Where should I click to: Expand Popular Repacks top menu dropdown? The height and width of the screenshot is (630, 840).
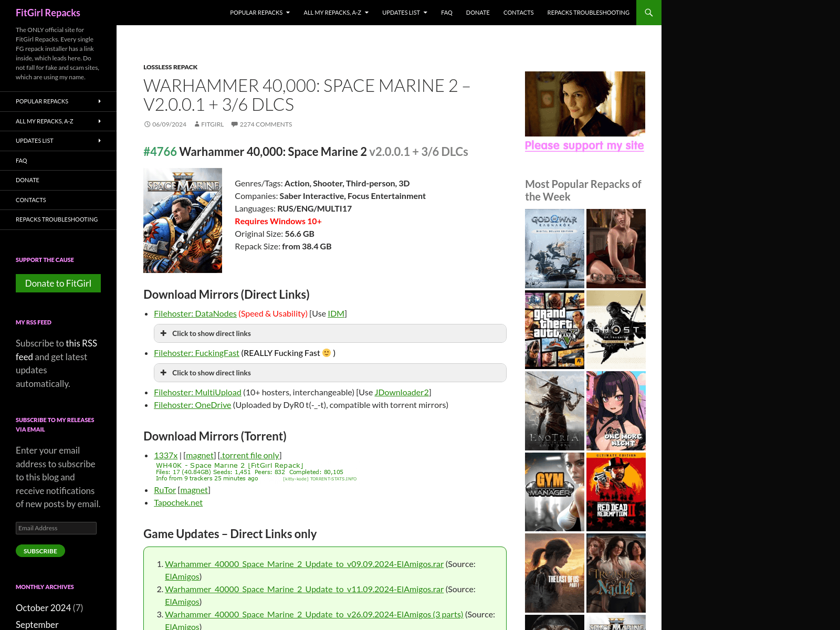click(260, 13)
